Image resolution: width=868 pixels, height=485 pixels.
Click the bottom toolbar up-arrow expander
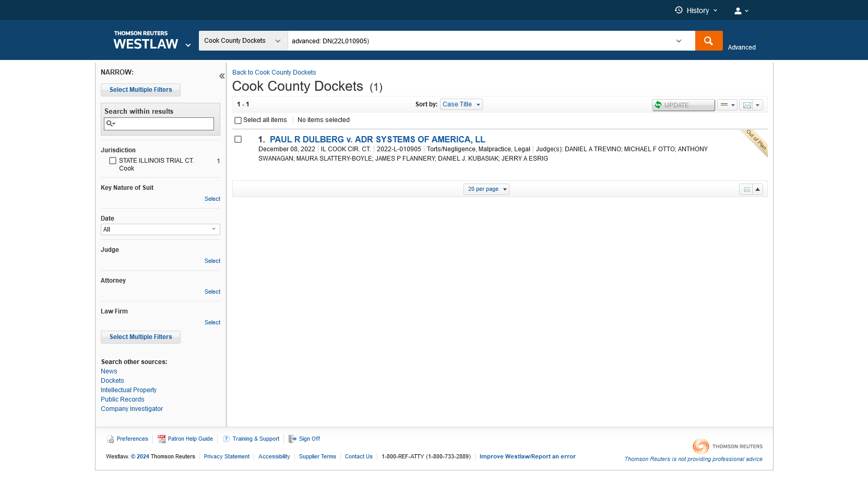click(758, 189)
